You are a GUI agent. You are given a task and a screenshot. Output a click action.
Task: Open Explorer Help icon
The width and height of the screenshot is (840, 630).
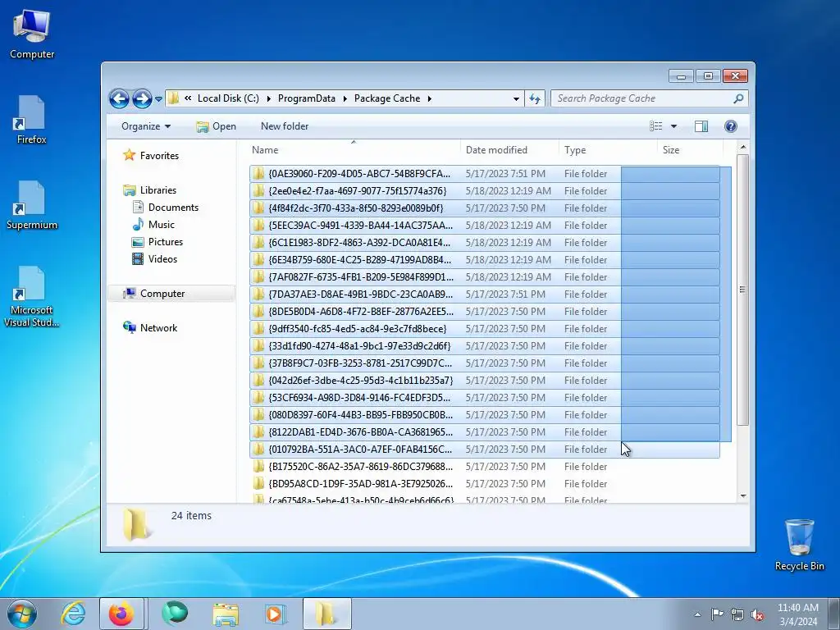coord(730,126)
